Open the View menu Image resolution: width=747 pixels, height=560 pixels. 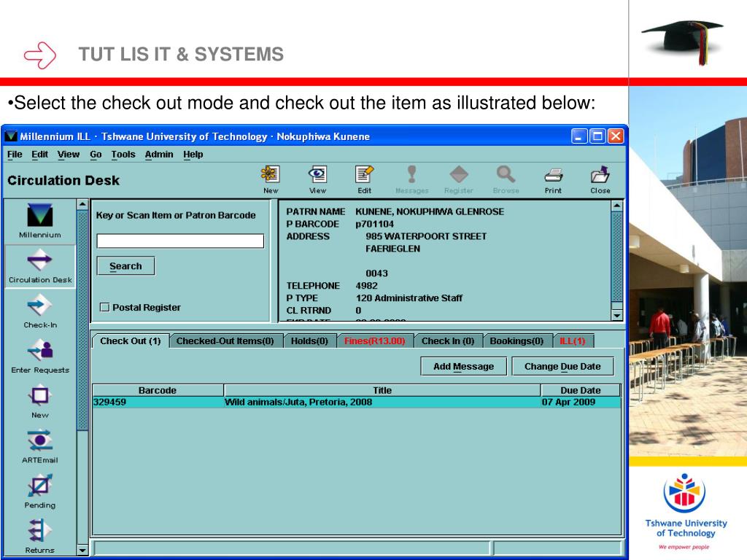68,155
